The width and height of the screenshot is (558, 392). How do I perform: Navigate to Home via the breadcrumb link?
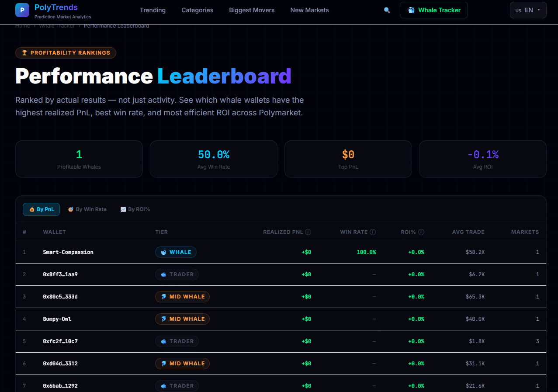(x=23, y=25)
